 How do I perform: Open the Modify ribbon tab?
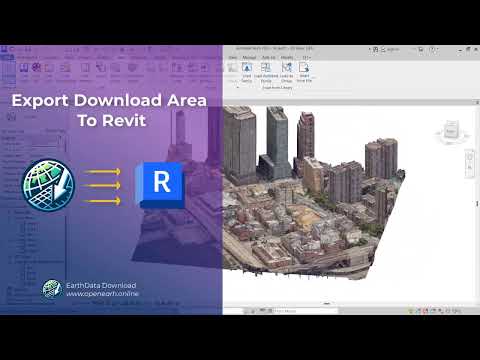[x=287, y=58]
